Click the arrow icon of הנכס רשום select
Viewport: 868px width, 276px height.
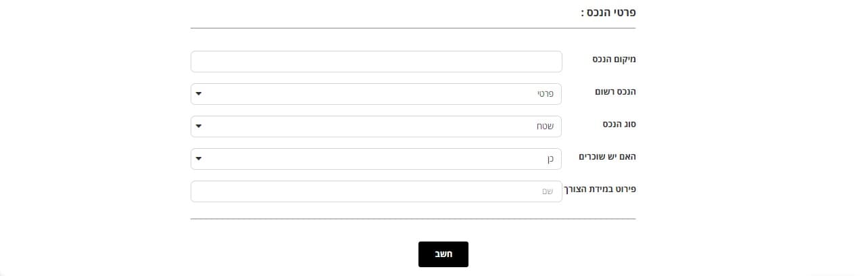point(197,94)
